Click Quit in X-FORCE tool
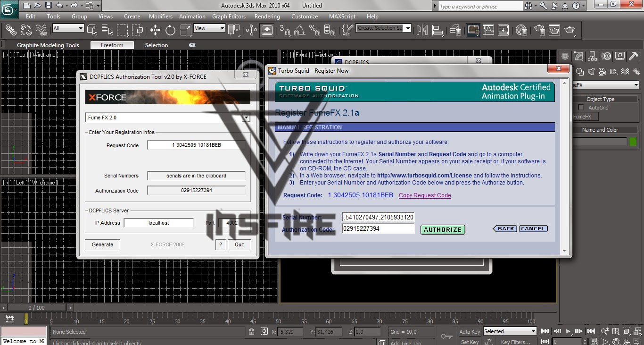The width and height of the screenshot is (644, 345). (x=239, y=244)
